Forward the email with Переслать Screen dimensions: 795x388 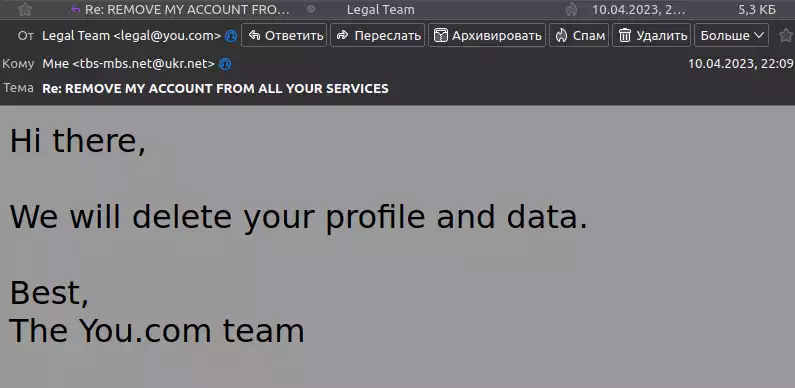point(378,36)
